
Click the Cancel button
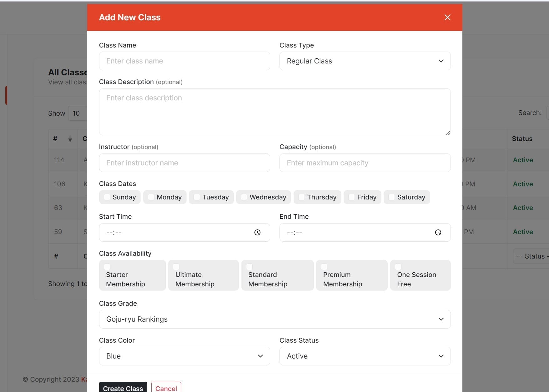[166, 388]
